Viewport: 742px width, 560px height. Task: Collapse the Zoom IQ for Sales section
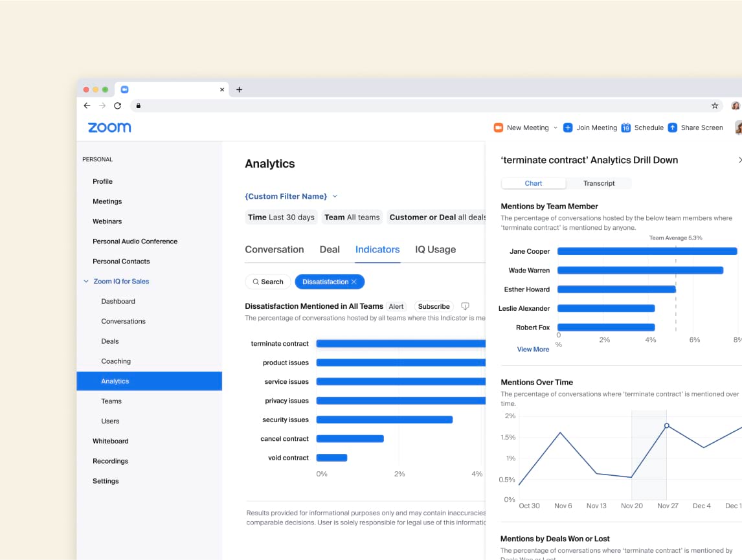tap(86, 281)
